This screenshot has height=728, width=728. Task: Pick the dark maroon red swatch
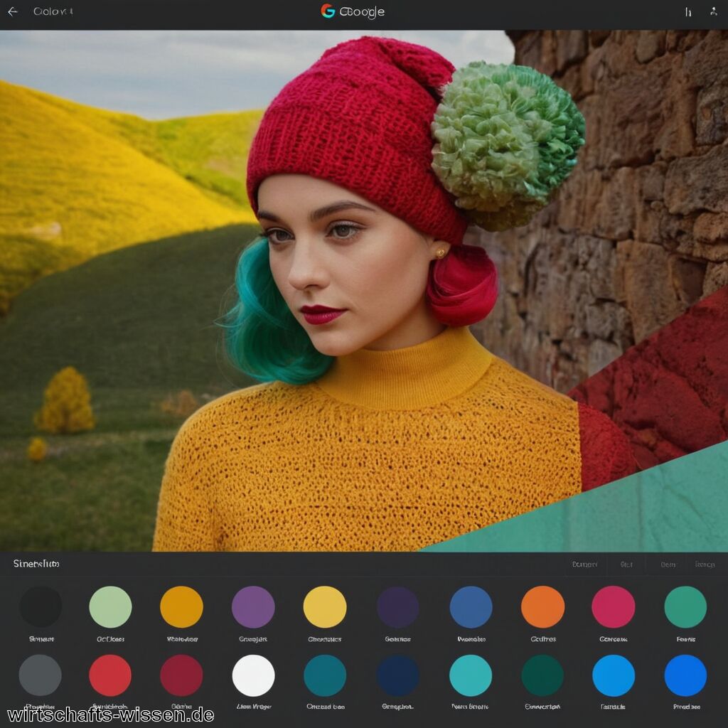pyautogui.click(x=181, y=675)
